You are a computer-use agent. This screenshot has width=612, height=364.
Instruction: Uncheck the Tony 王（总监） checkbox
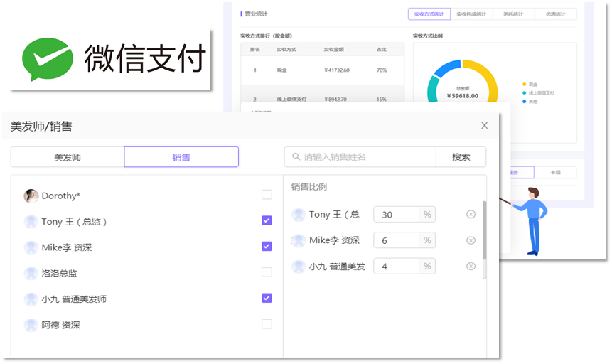[267, 220]
